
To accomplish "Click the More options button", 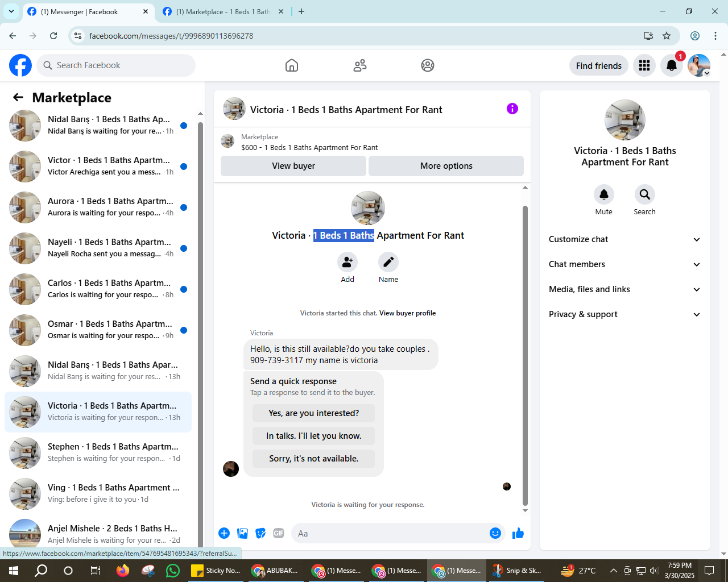I will 446,166.
